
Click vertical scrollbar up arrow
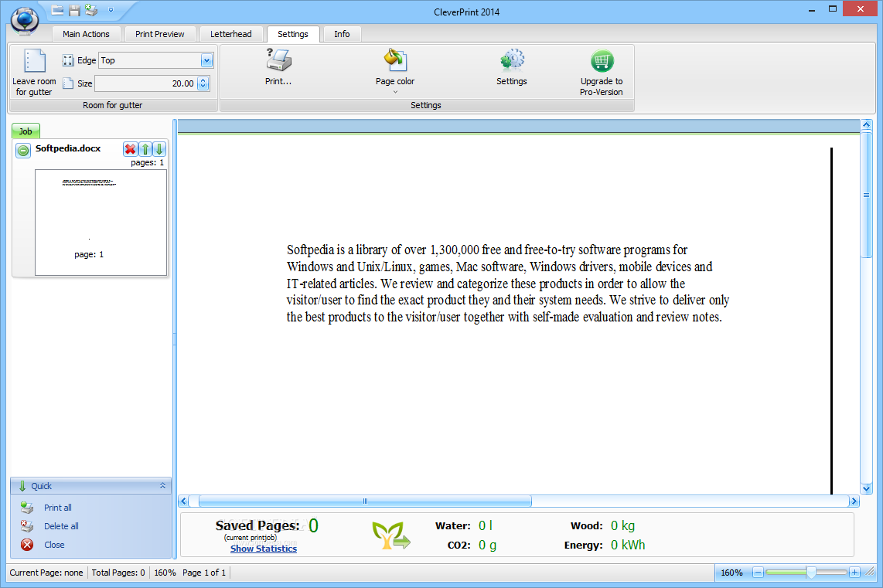coord(866,124)
